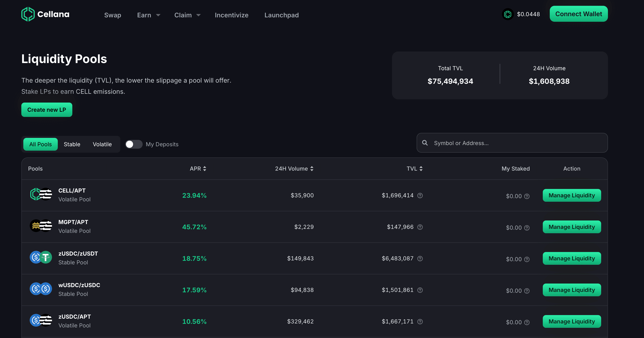Sort pools by TVL column

point(414,169)
